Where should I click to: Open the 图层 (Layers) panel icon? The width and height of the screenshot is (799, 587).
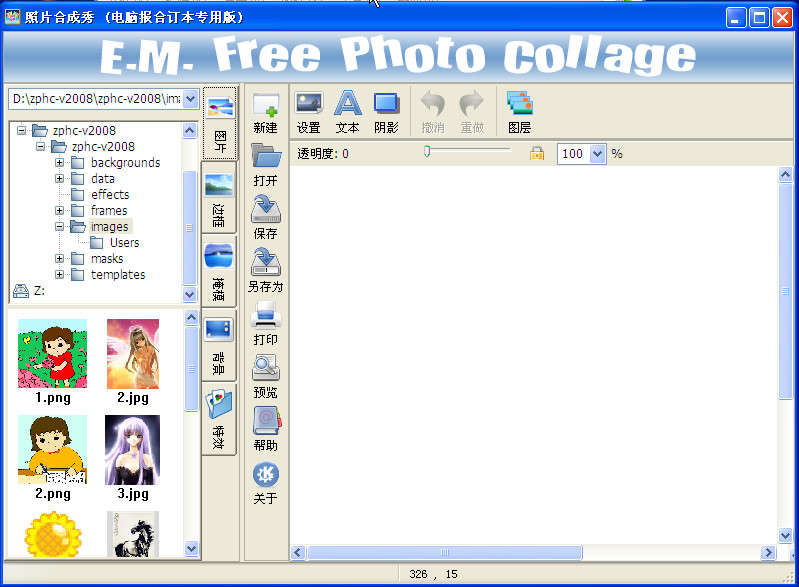coord(519,103)
